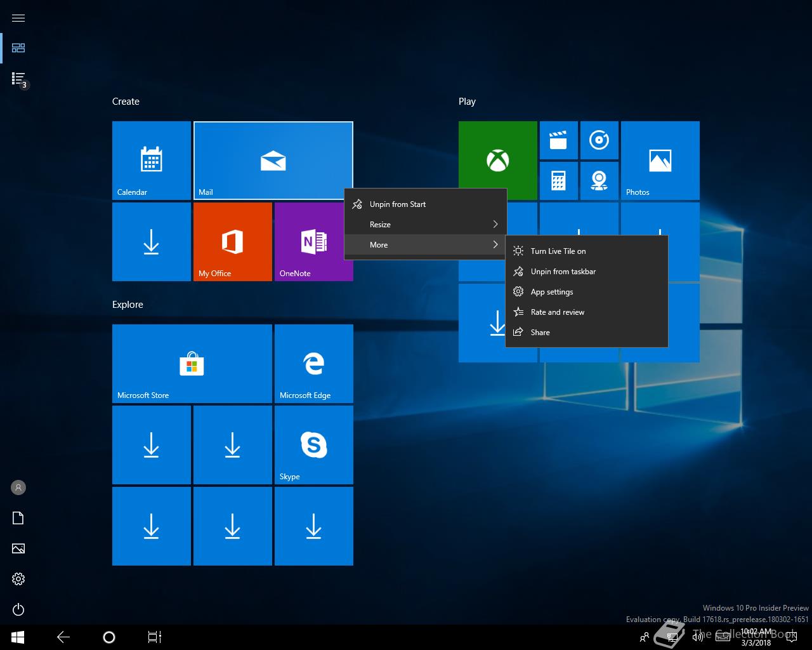812x650 pixels.
Task: Click the download tile left of My Office
Action: click(x=152, y=242)
